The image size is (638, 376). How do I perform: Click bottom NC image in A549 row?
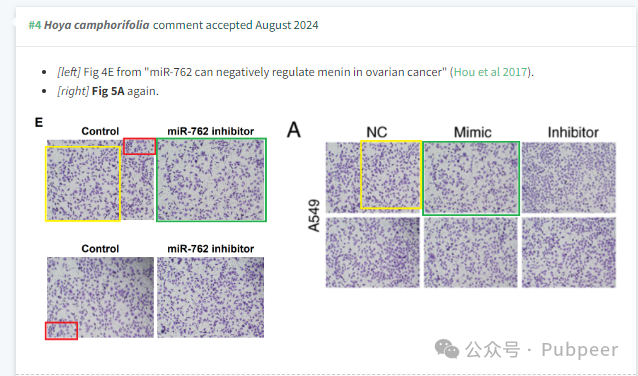pyautogui.click(x=373, y=252)
